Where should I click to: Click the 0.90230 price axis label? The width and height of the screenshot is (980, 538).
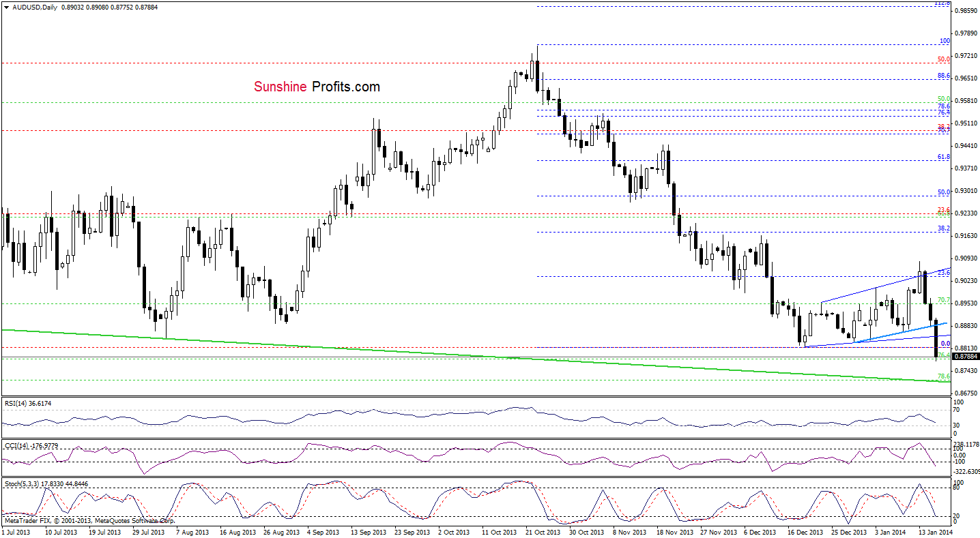(967, 281)
